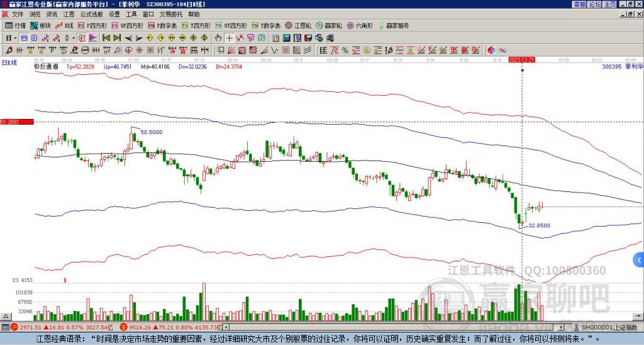This screenshot has height=345, width=644.
Task: Open the 江恩 menu
Action: point(69,14)
